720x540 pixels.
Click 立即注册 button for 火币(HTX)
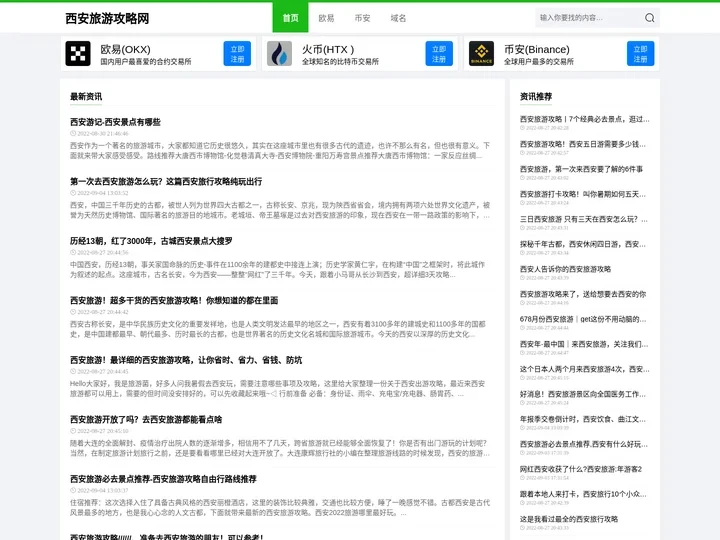[439, 54]
